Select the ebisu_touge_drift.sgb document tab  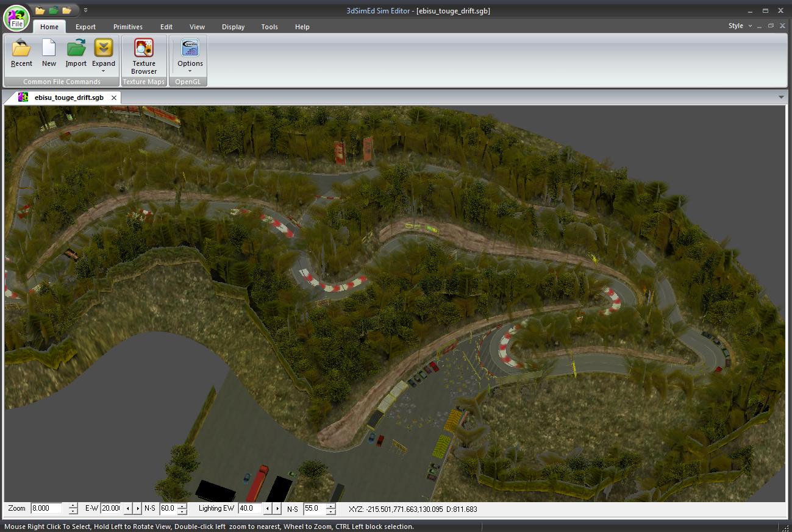tap(68, 98)
